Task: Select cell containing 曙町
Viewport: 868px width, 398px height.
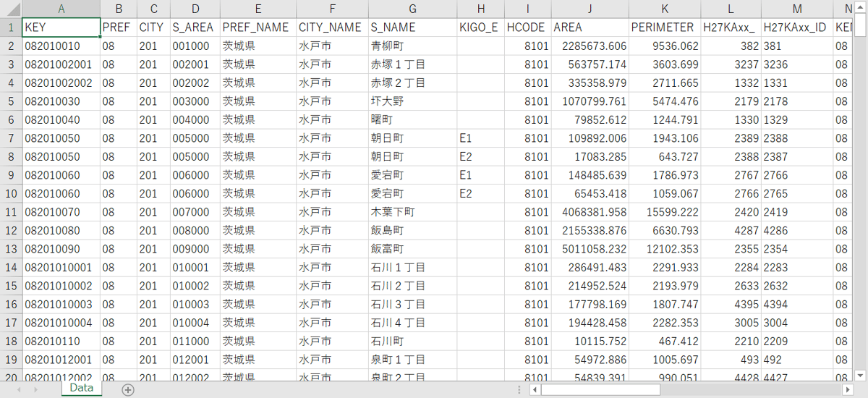Action: 412,120
